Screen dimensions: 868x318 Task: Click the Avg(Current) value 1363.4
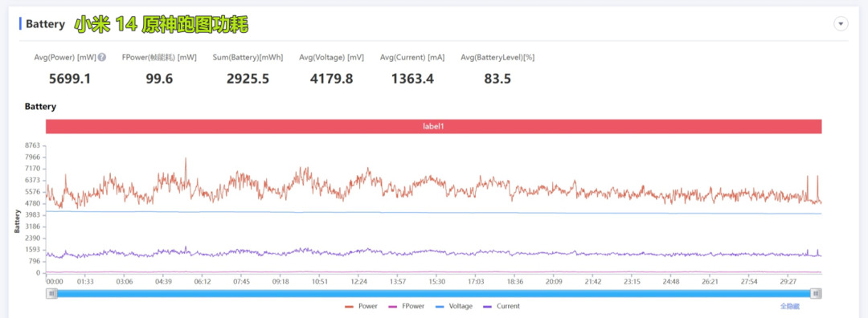[412, 79]
